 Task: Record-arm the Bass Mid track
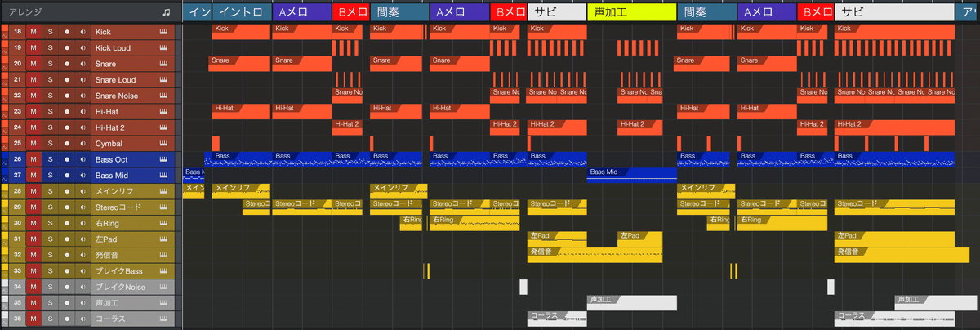[68, 176]
